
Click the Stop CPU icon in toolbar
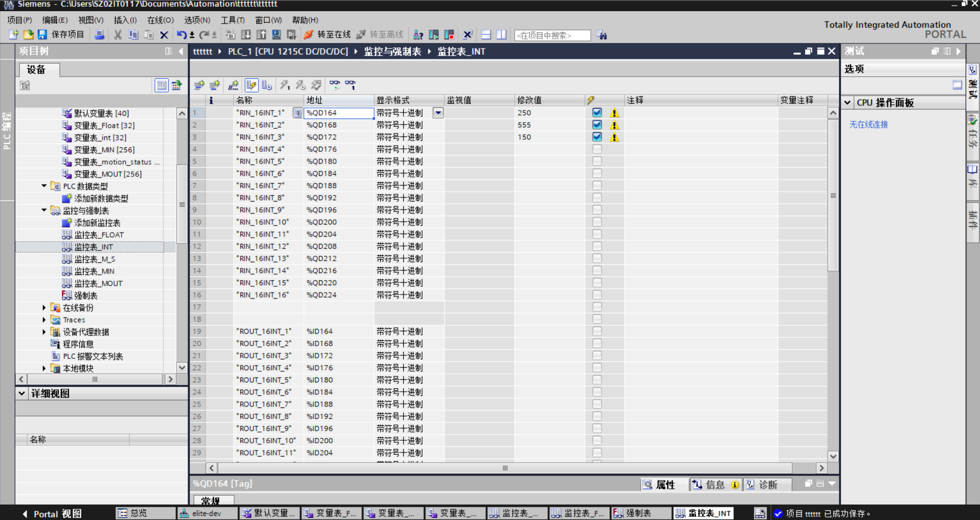pyautogui.click(x=449, y=35)
